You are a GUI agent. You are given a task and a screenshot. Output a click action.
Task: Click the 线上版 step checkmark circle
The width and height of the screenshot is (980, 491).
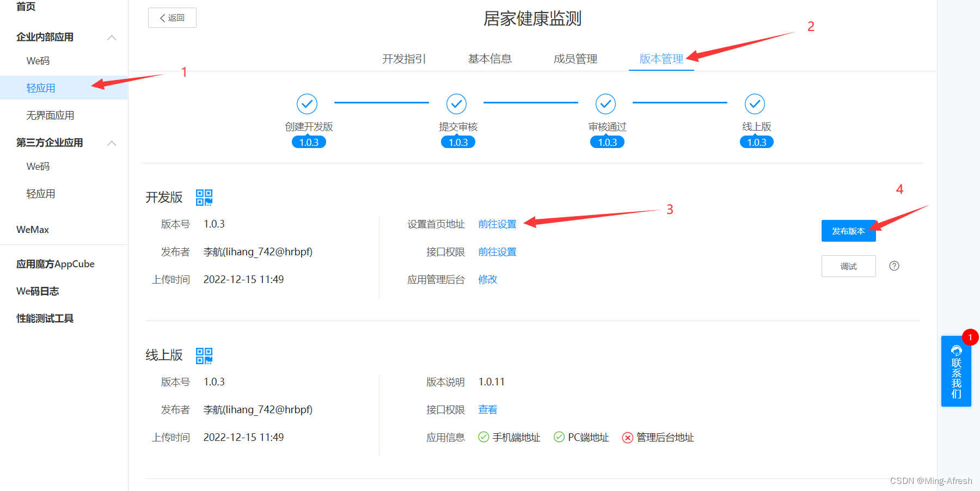click(755, 103)
